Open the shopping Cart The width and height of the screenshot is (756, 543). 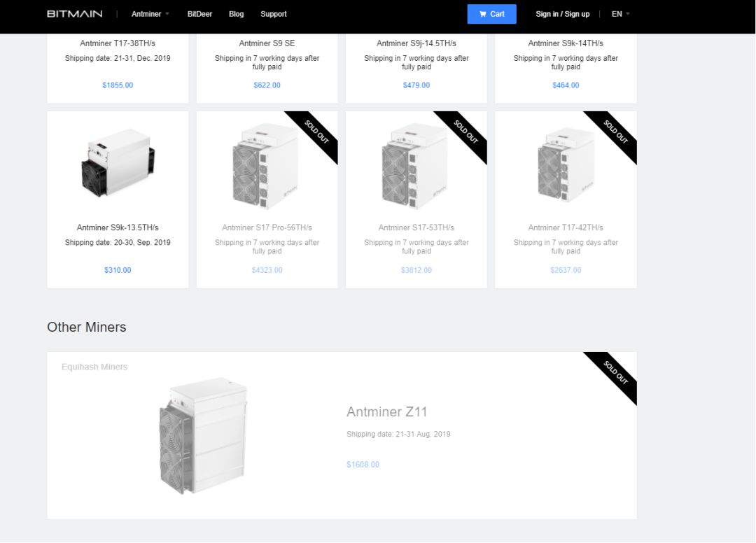tap(492, 14)
